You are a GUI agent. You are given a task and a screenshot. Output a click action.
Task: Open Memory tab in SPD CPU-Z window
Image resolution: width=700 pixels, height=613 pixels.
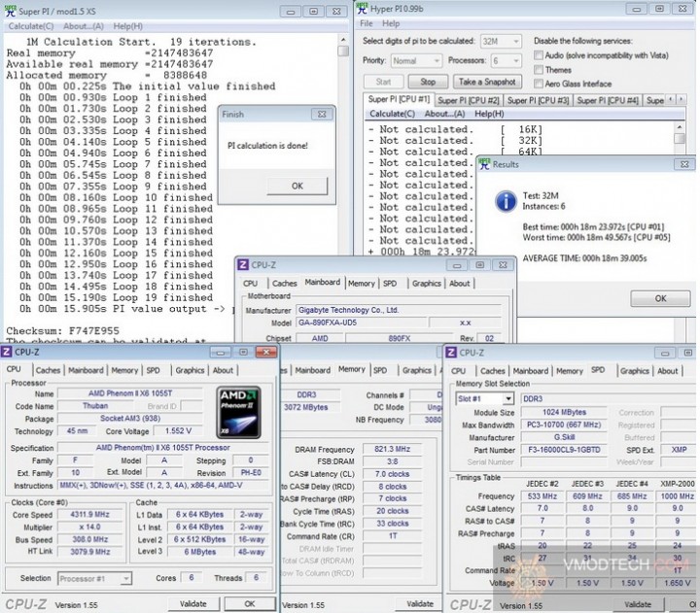[570, 371]
